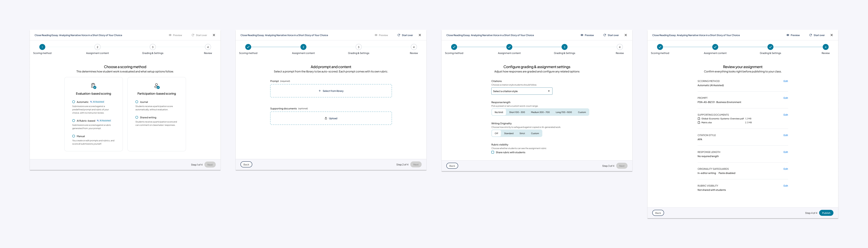Select the Automatic scoring radio button

pyautogui.click(x=73, y=102)
